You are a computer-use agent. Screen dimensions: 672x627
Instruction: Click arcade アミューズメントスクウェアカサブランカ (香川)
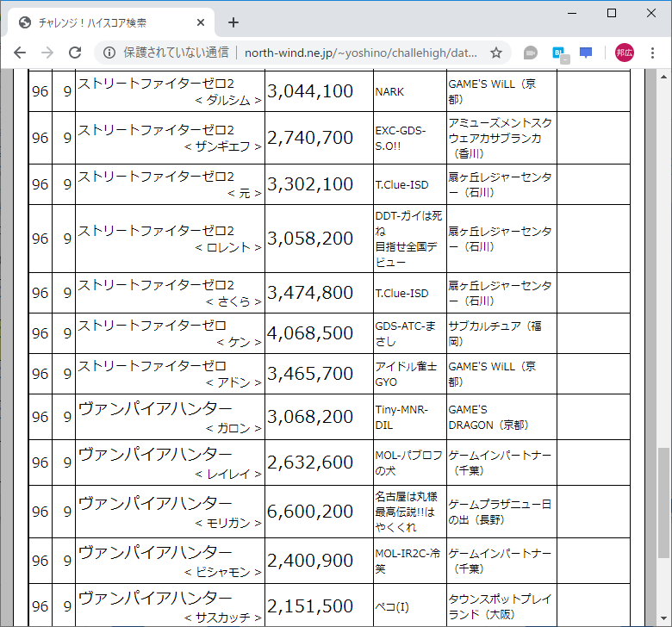point(501,138)
